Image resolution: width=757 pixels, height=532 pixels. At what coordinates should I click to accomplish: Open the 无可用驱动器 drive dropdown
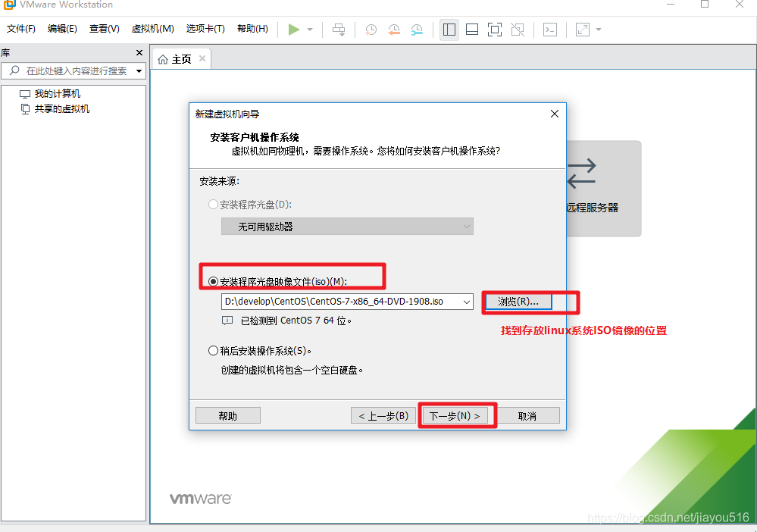tap(347, 227)
